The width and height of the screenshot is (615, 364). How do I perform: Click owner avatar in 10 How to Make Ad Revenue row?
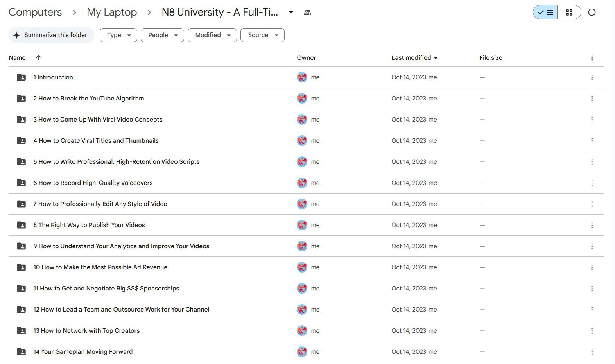302,267
